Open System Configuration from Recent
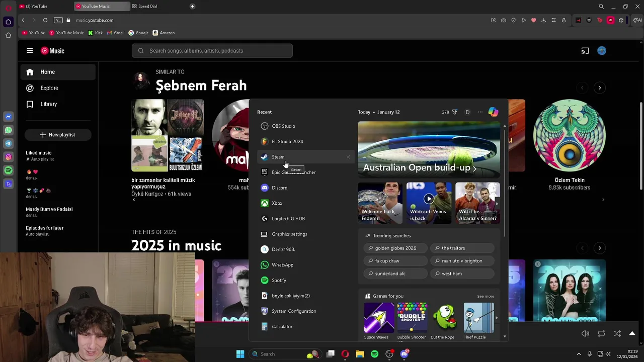This screenshot has width=644, height=362. point(305,311)
